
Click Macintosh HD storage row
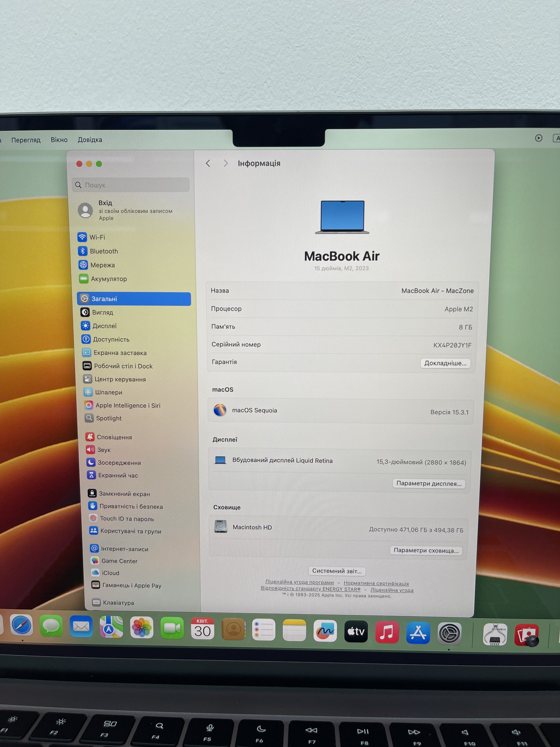point(339,528)
